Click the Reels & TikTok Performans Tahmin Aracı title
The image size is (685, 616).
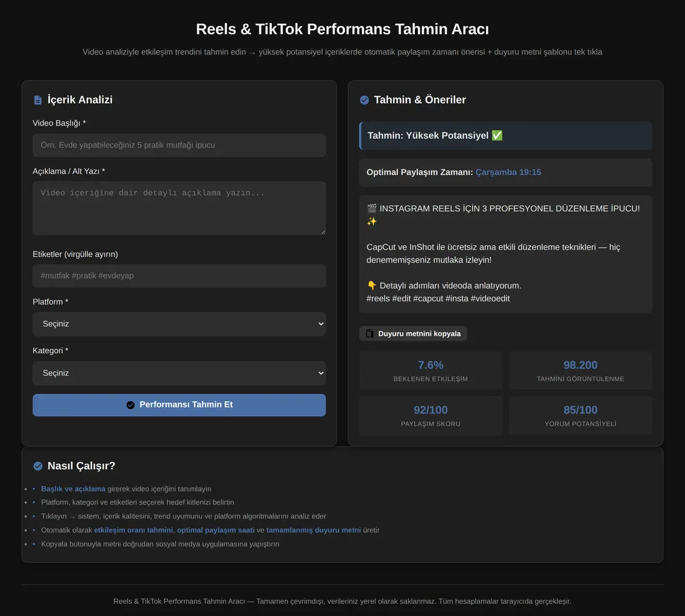[342, 29]
